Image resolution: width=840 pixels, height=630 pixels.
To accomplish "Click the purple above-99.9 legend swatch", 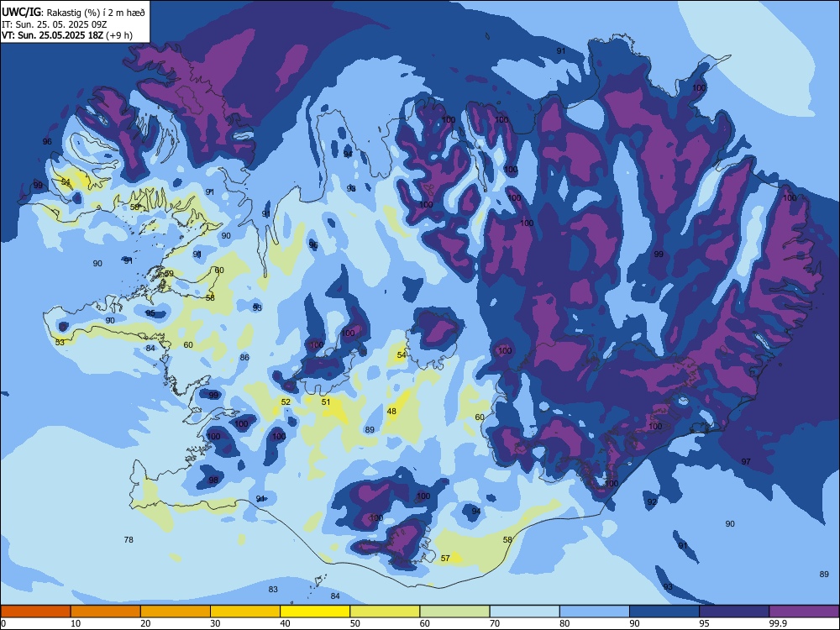I will 804,612.
